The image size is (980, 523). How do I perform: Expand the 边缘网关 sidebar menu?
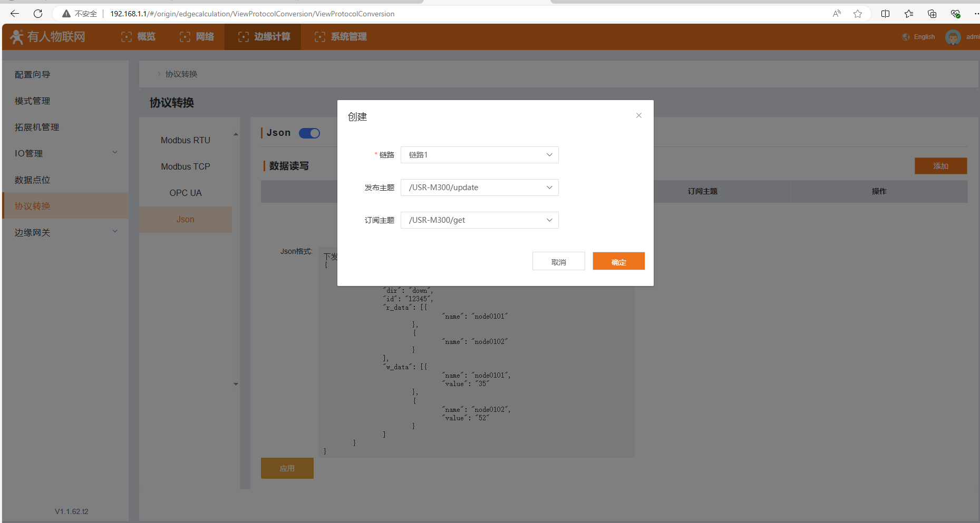tap(65, 232)
